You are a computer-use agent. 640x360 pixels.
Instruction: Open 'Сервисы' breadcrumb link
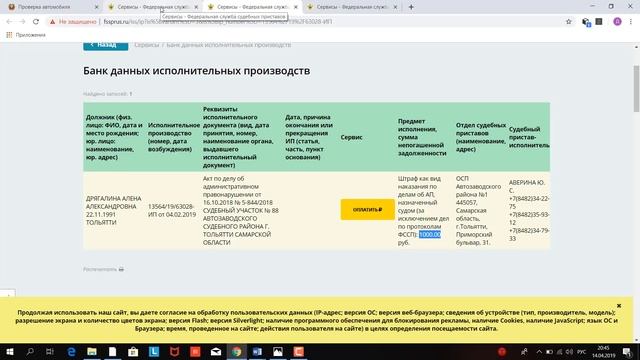147,45
